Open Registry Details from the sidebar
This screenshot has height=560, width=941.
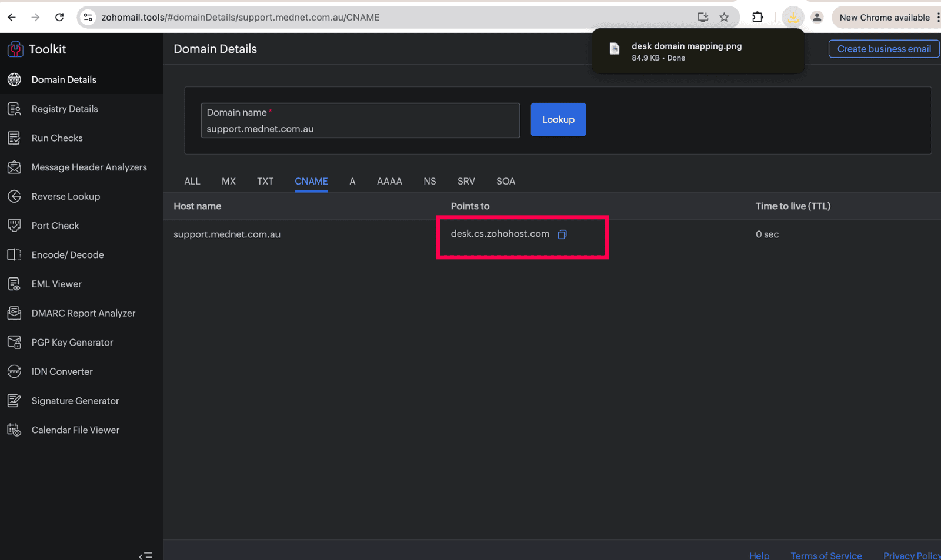point(64,109)
